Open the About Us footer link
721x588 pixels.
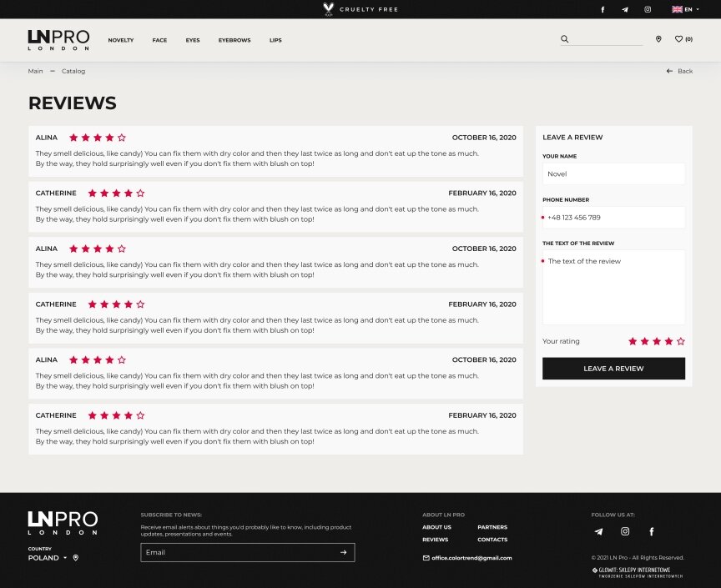436,527
